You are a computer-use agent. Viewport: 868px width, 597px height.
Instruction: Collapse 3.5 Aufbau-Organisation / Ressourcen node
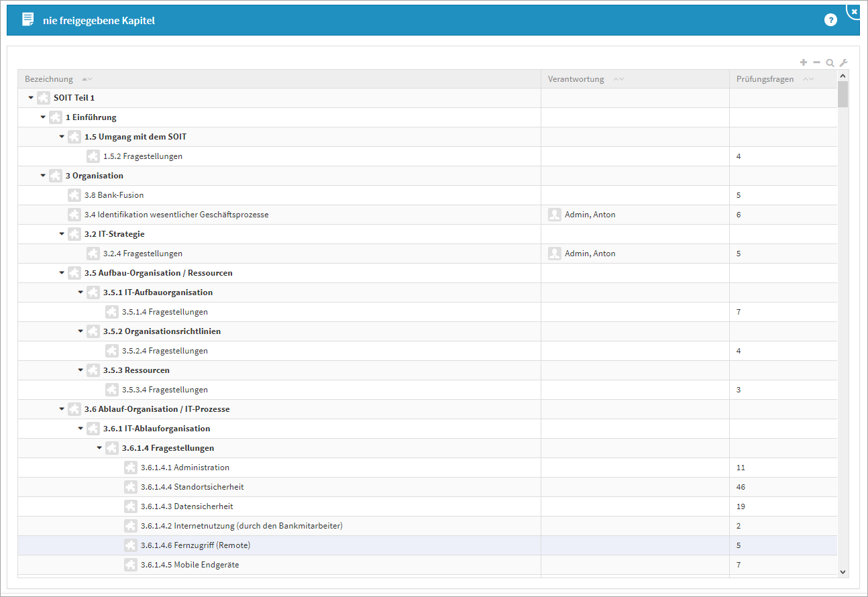(x=62, y=273)
